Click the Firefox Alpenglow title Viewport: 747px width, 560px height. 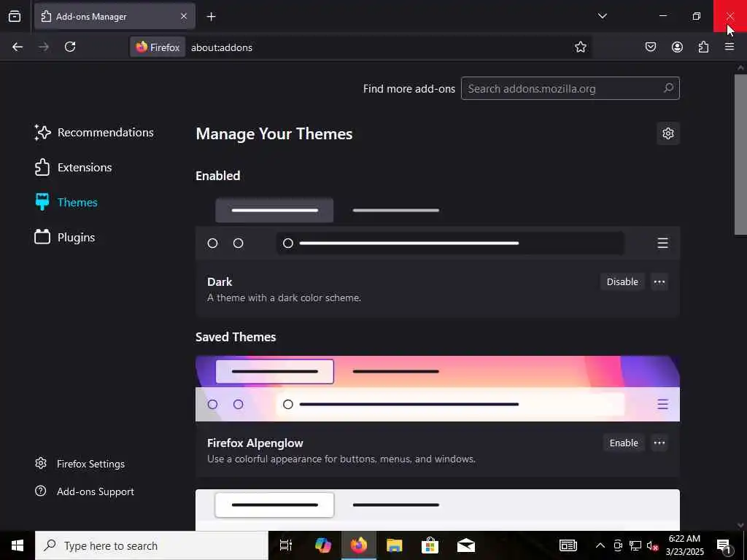click(255, 443)
